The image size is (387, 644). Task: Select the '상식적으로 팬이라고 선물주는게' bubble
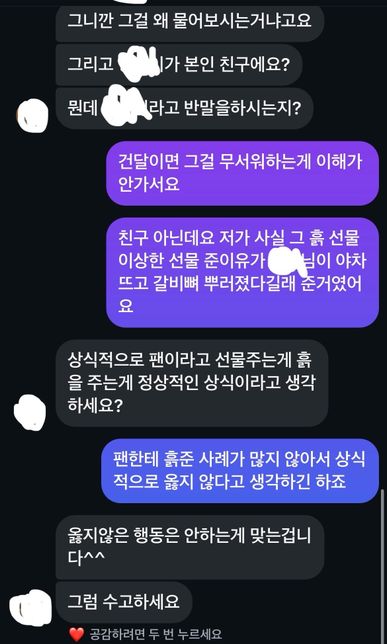[x=192, y=383]
